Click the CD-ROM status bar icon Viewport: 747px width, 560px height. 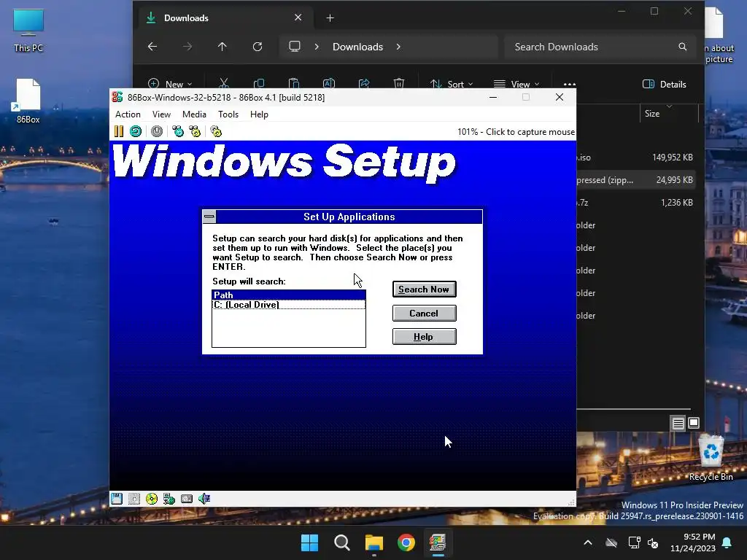152,499
